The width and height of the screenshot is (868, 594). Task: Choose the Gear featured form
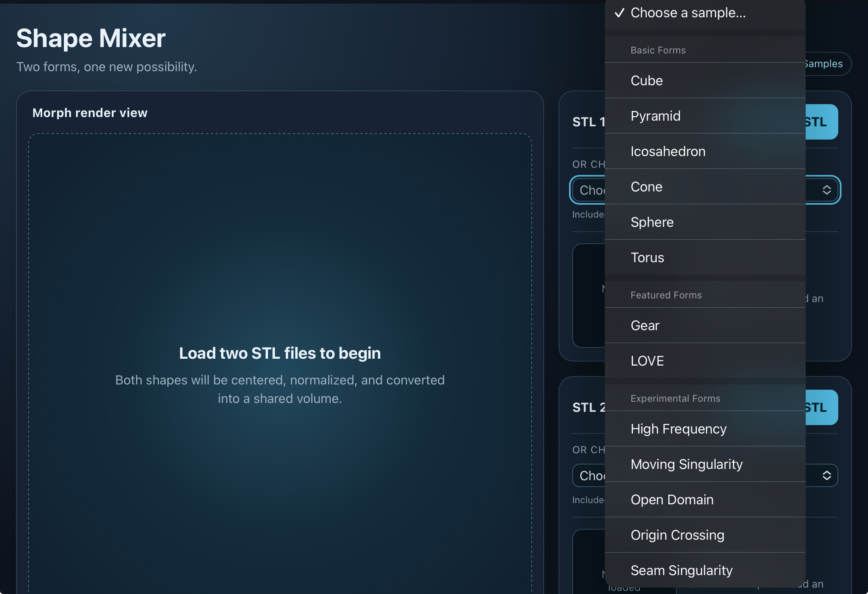point(705,325)
